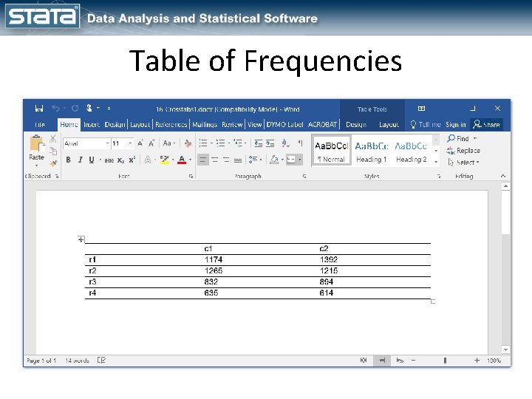
Task: Open the line spacing dropdown
Action: click(x=255, y=160)
